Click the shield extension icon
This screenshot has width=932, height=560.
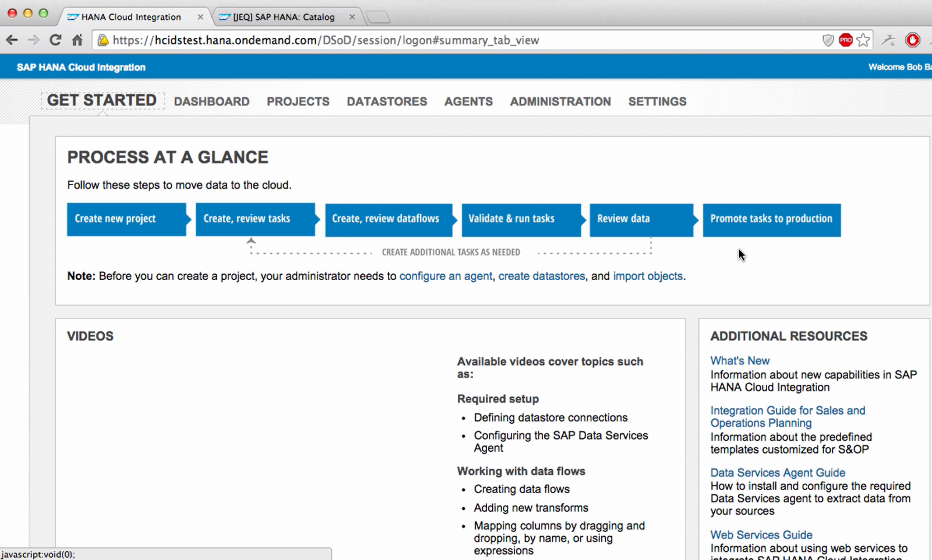coord(828,40)
